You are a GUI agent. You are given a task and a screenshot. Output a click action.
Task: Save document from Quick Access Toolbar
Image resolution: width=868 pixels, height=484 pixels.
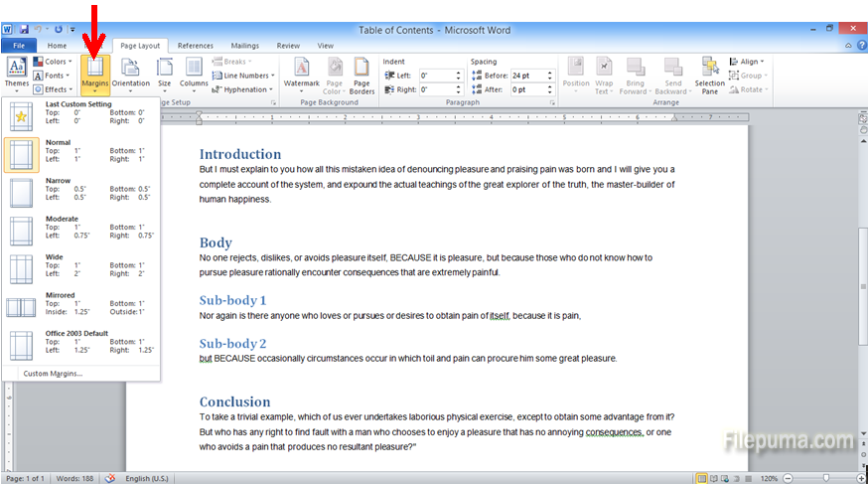[x=24, y=30]
